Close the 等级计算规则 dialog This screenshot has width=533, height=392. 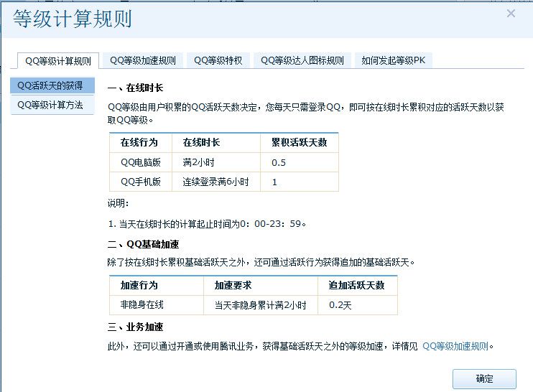point(511,14)
